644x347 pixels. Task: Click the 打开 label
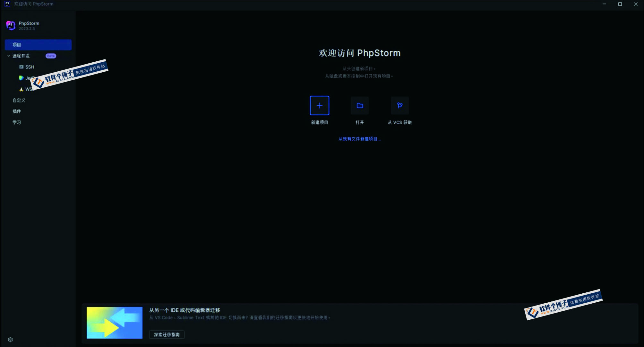[360, 122]
